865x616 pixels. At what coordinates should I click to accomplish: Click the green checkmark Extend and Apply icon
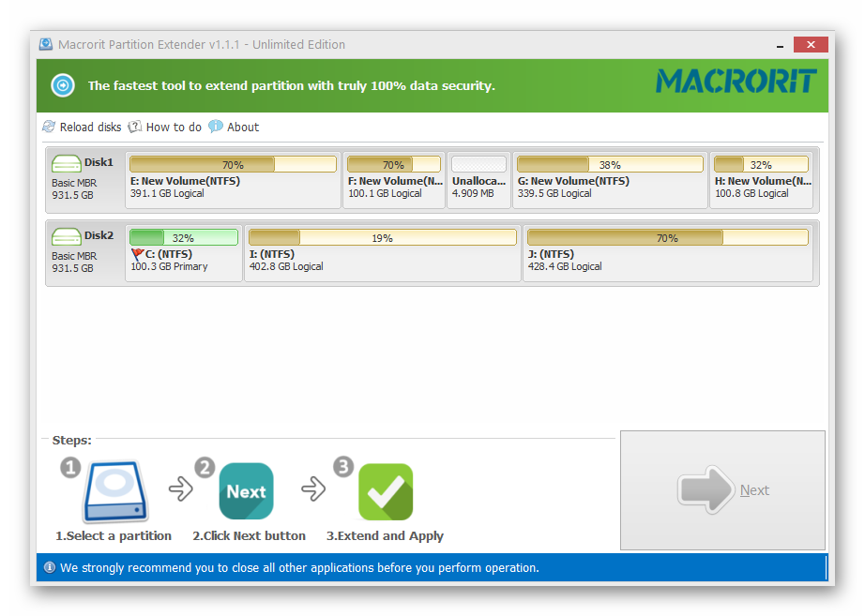386,492
